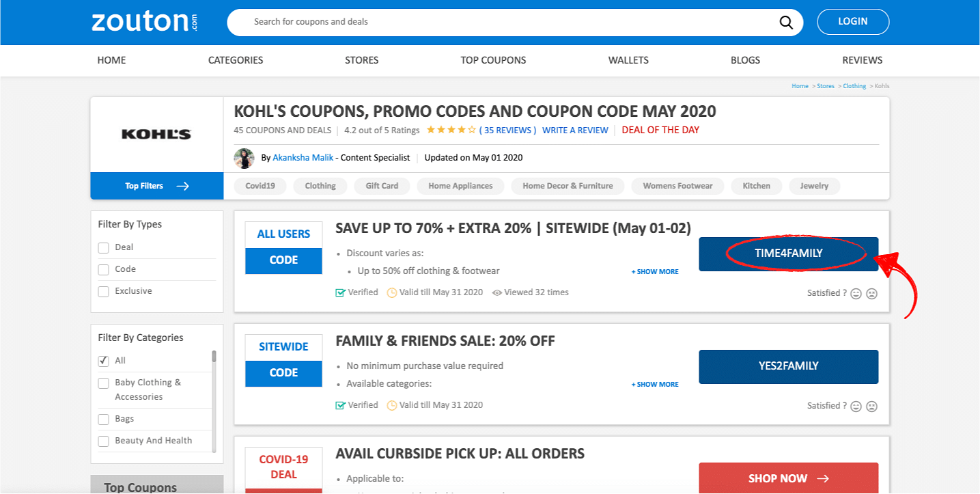
Task: Expand Show More on Family & Friends sale
Action: [x=655, y=385]
